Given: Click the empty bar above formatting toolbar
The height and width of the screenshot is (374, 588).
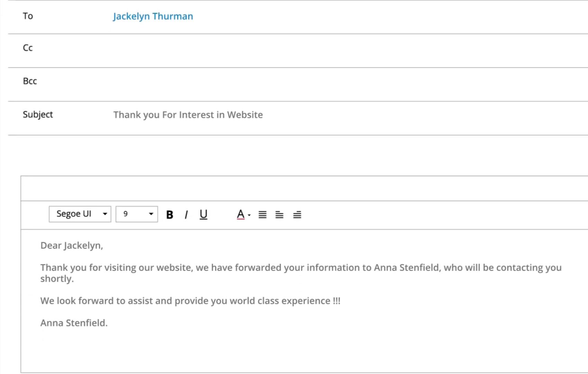Looking at the screenshot, I should [304, 188].
